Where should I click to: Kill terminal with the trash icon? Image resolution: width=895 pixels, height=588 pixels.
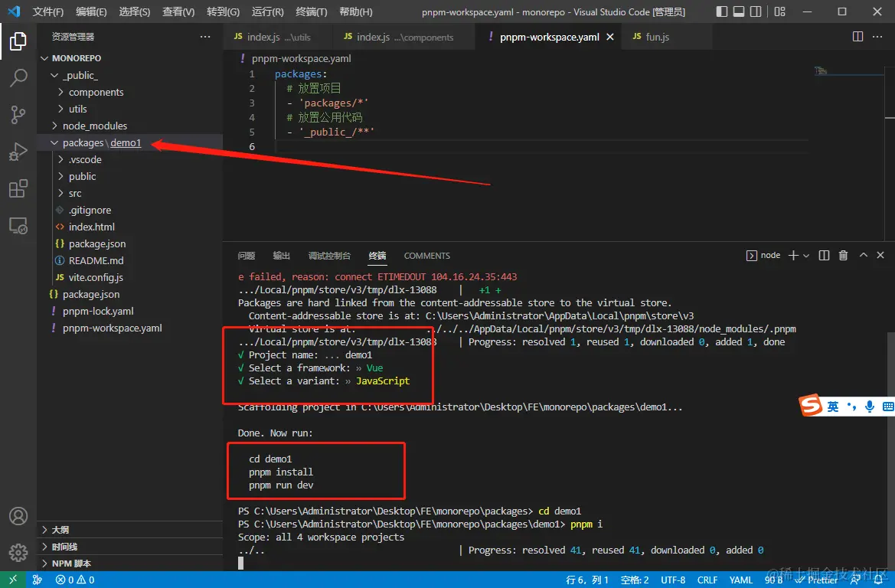click(843, 255)
